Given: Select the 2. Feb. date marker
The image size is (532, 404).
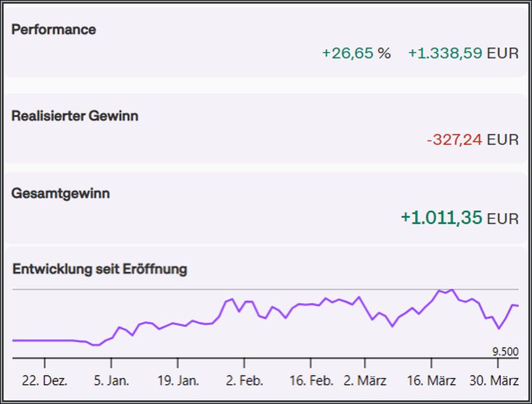Looking at the screenshot, I should pos(244,381).
